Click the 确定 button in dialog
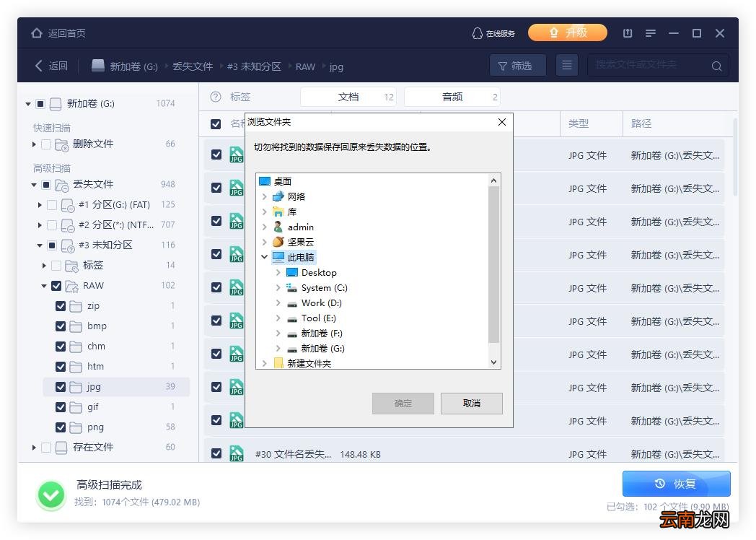This screenshot has height=540, width=756. (403, 404)
